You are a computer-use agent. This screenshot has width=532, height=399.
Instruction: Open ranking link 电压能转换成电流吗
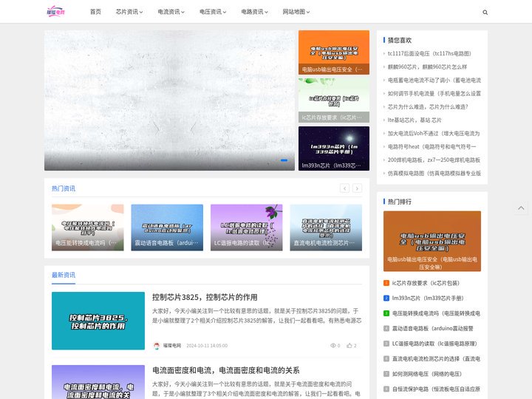coord(436,313)
